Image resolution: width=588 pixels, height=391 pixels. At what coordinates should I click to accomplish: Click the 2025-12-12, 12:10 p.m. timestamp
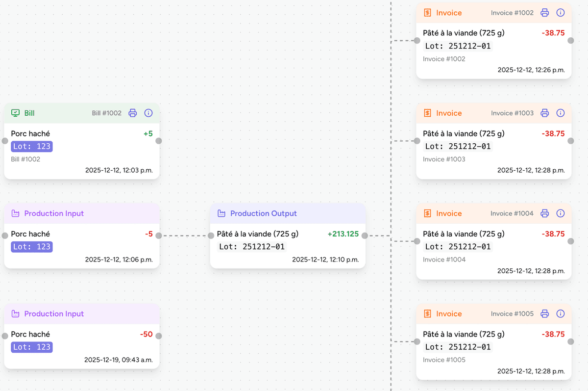pos(325,260)
